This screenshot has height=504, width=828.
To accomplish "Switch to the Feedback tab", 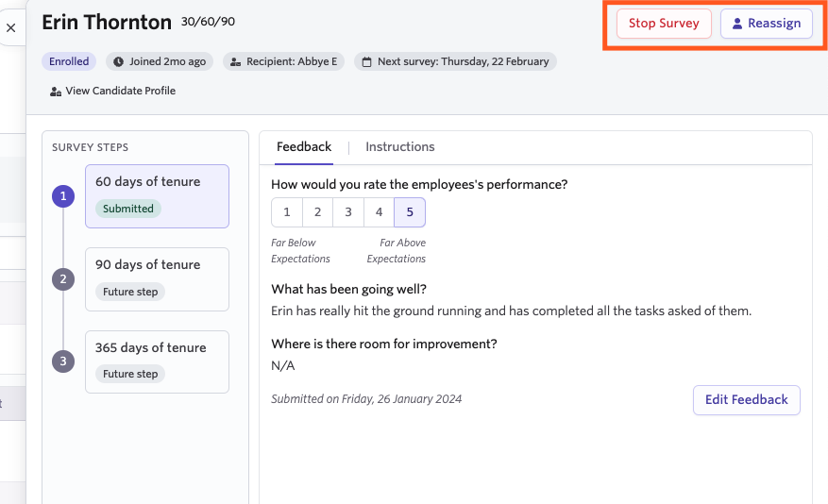I will (x=304, y=146).
